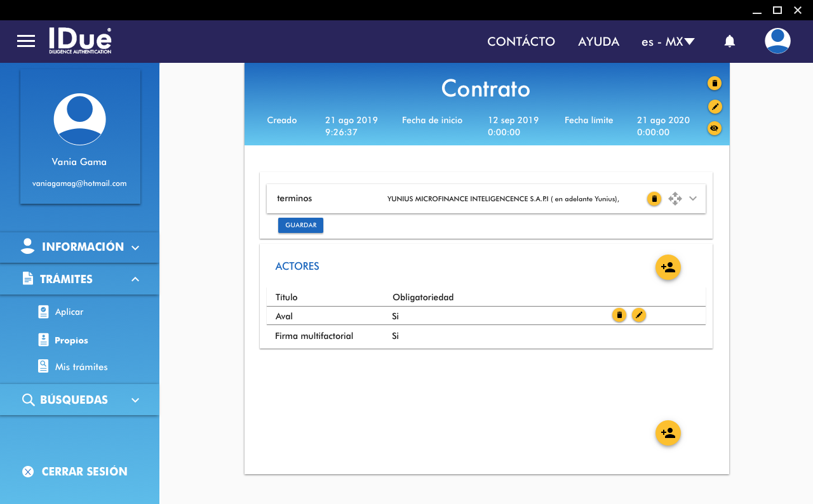Edit the Aval actor

pos(639,315)
